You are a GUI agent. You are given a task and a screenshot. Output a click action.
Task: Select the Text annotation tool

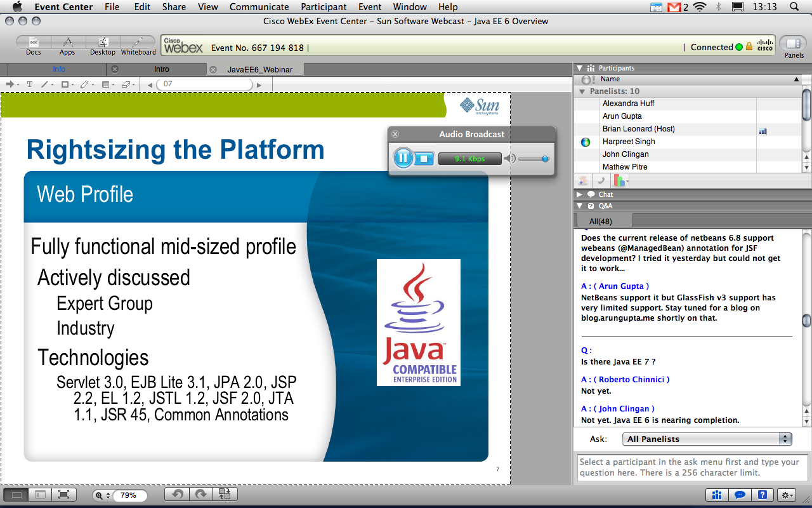click(x=29, y=84)
